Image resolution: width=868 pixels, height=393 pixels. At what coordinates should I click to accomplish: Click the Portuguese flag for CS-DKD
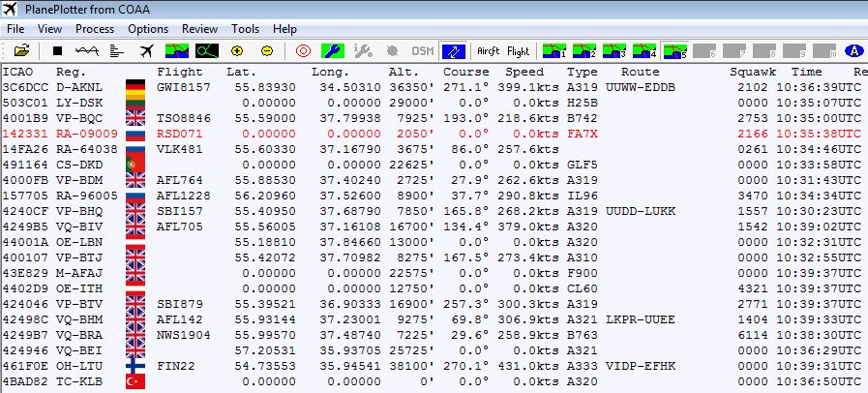(x=135, y=165)
